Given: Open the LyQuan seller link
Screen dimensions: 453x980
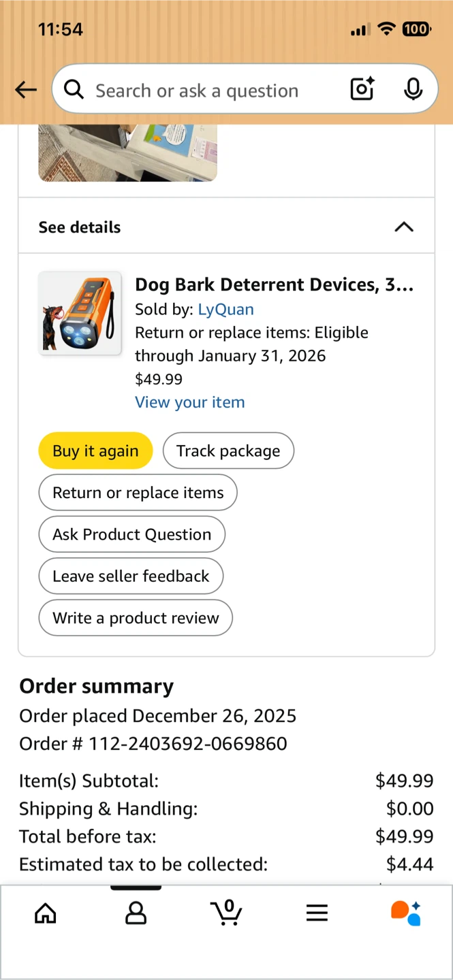Looking at the screenshot, I should [225, 309].
